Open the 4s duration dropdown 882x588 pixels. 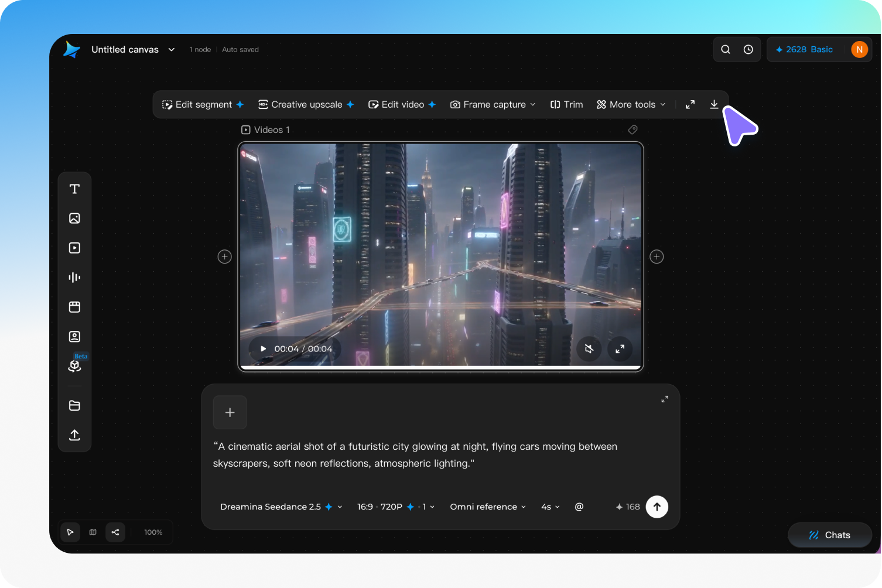551,507
